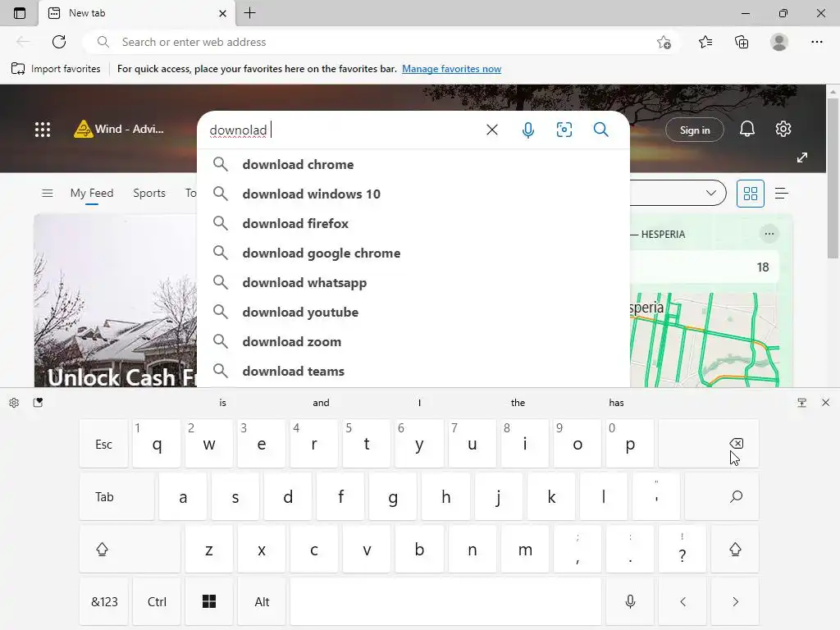840x630 pixels.
Task: Start voice search with microphone icon
Action: 527,130
